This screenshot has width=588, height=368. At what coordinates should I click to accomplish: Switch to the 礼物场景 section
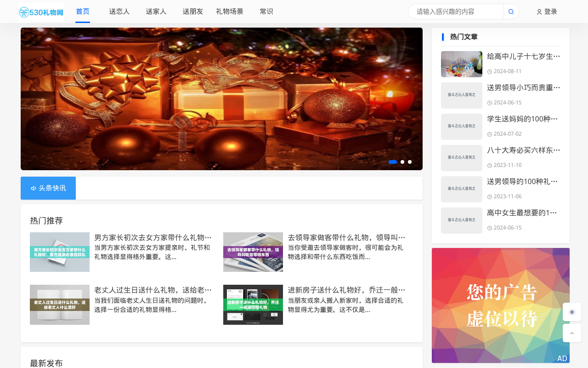[x=230, y=11]
